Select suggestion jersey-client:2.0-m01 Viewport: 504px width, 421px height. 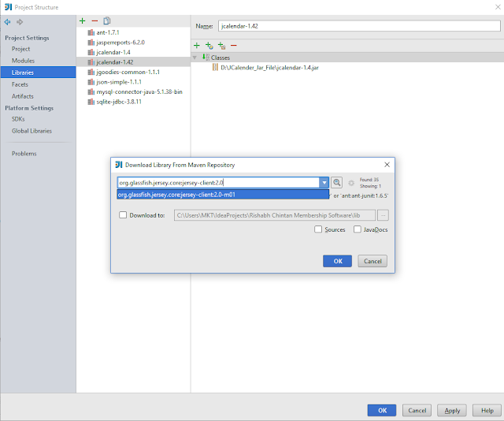coord(223,195)
